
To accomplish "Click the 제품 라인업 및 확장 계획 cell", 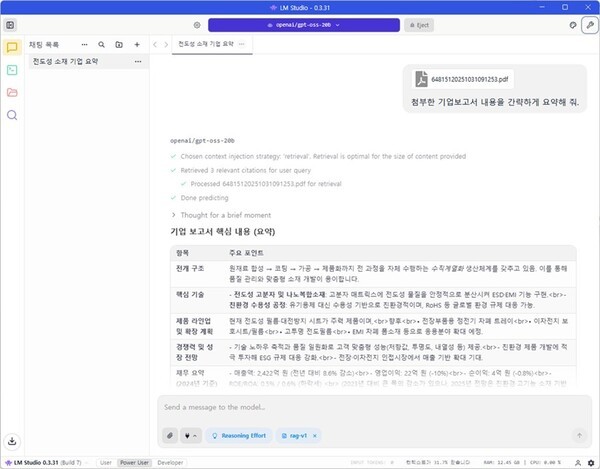I will (x=194, y=326).
